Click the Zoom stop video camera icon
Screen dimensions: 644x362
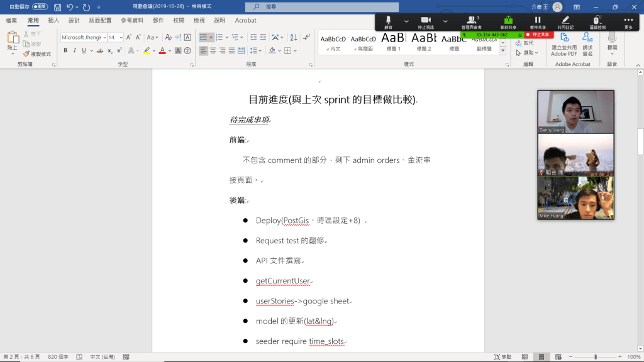click(426, 21)
